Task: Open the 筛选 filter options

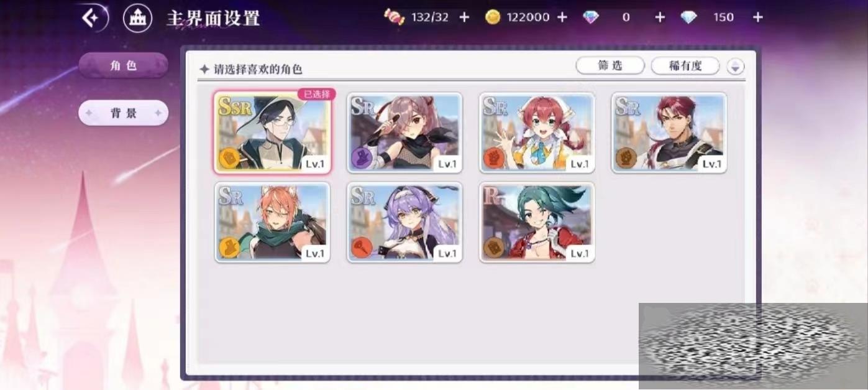Action: [610, 65]
